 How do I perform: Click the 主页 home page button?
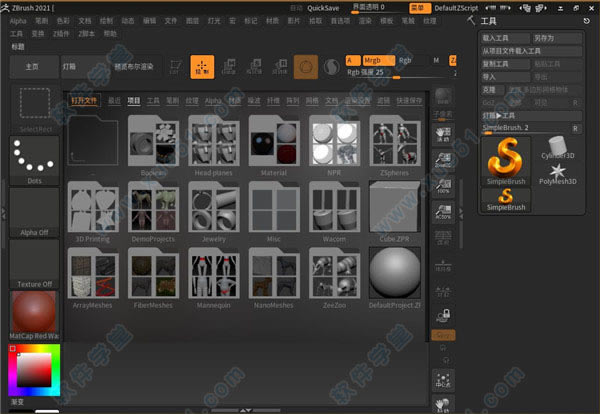pyautogui.click(x=32, y=67)
